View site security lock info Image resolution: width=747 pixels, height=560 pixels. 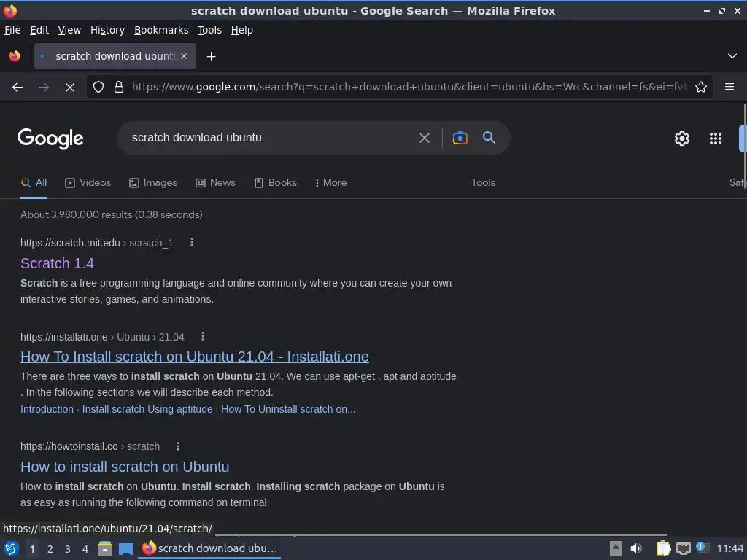point(119,87)
